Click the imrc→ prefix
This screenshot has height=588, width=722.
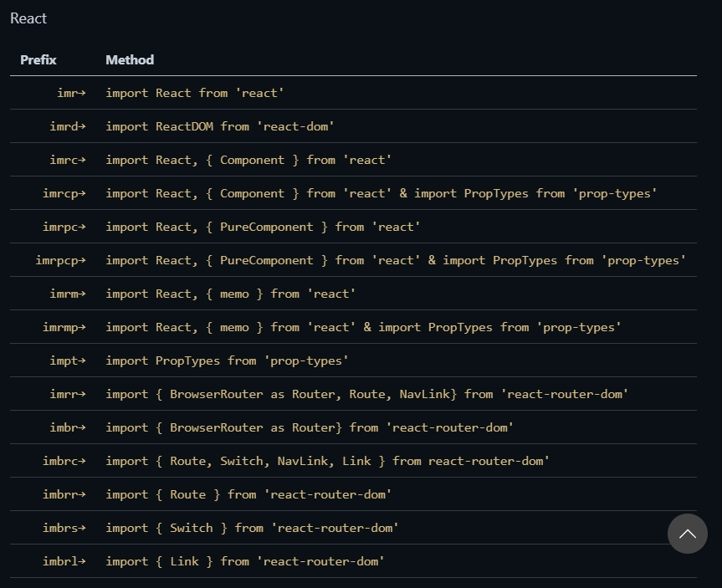tap(68, 160)
